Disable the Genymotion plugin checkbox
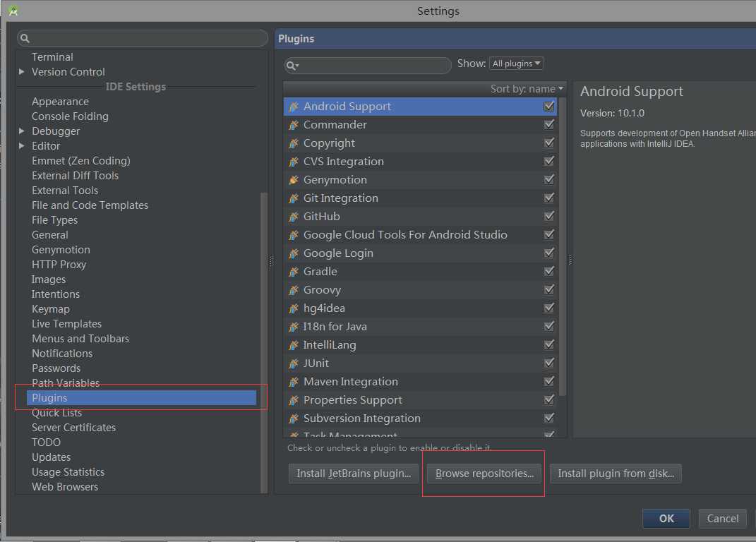 pyautogui.click(x=548, y=179)
